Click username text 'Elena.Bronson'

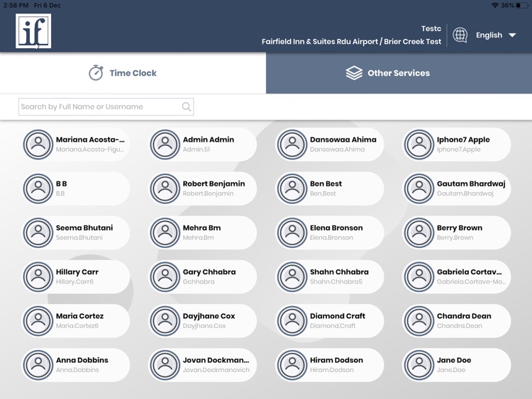(331, 237)
